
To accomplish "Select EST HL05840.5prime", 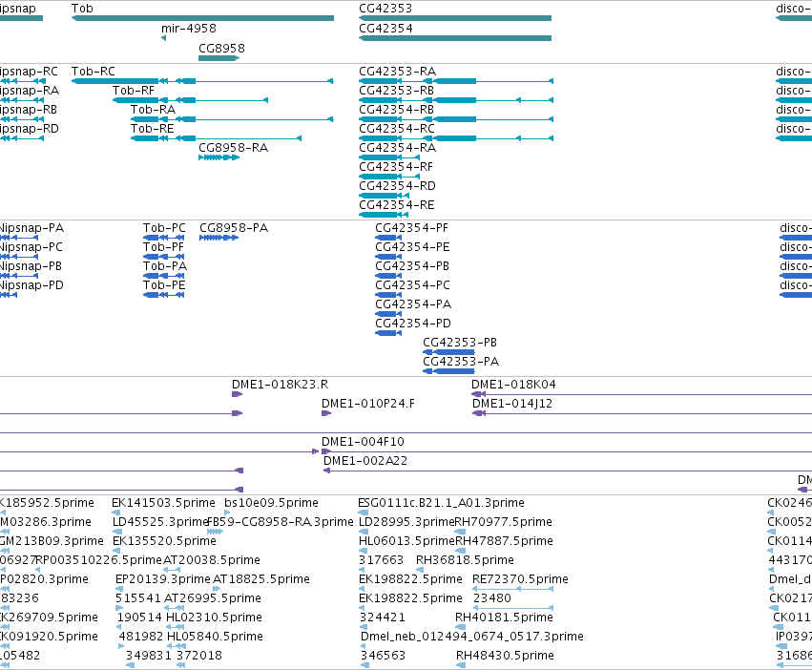I will click(215, 638).
